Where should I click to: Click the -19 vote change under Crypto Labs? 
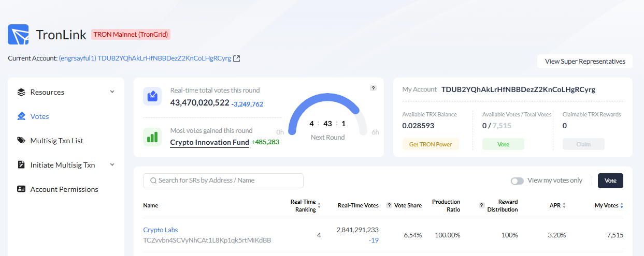373,240
